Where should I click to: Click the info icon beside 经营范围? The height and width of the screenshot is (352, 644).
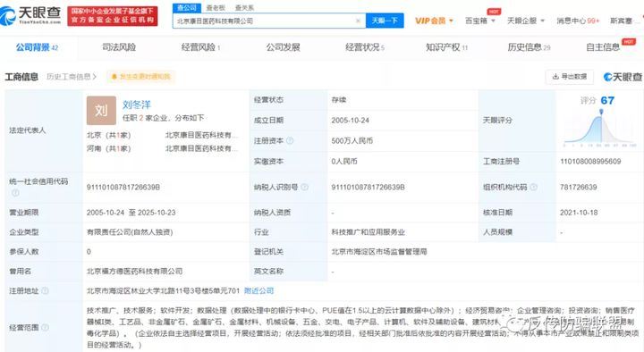pyautogui.click(x=46, y=327)
